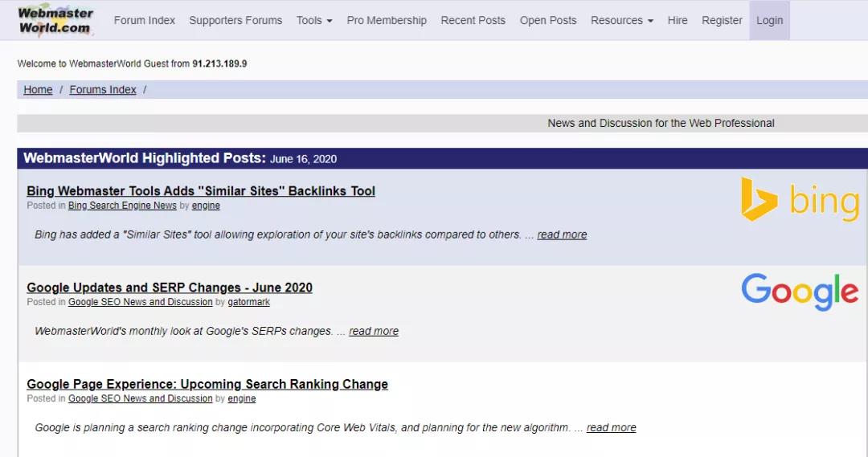
Task: Open Google Page Experience ranking change post
Action: (x=207, y=384)
